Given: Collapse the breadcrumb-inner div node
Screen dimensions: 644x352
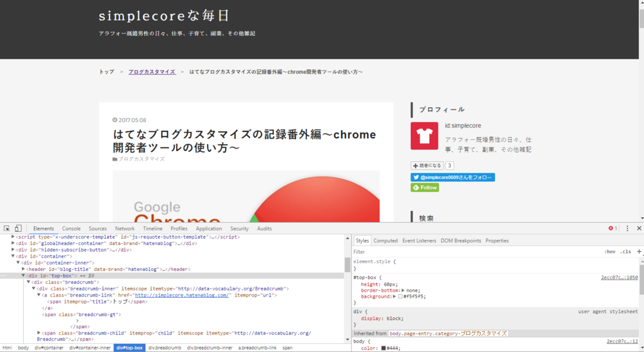Looking at the screenshot, I should click(x=34, y=288).
